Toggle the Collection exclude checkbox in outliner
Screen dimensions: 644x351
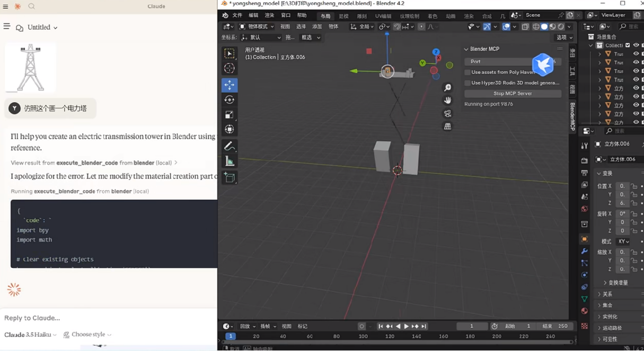pyautogui.click(x=628, y=46)
